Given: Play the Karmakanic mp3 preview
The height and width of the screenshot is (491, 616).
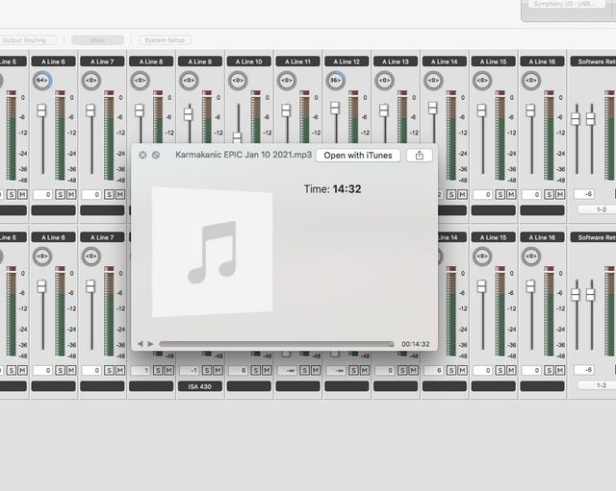Looking at the screenshot, I should point(150,344).
